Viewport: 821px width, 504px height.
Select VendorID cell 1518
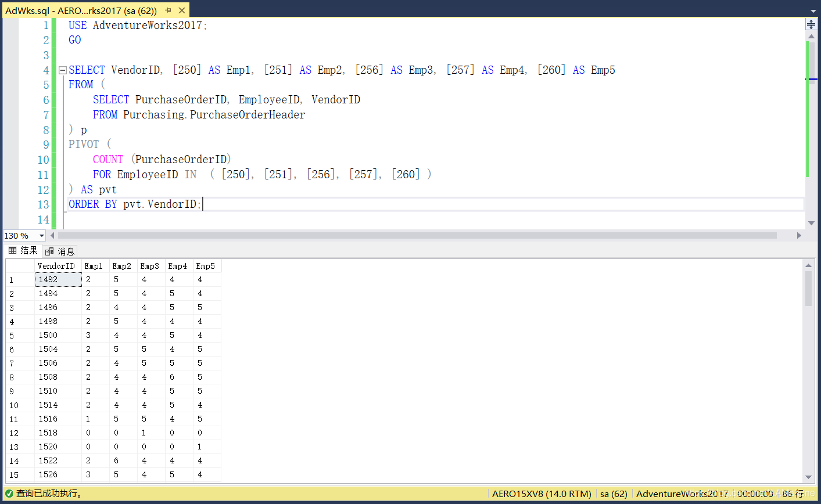pos(58,433)
